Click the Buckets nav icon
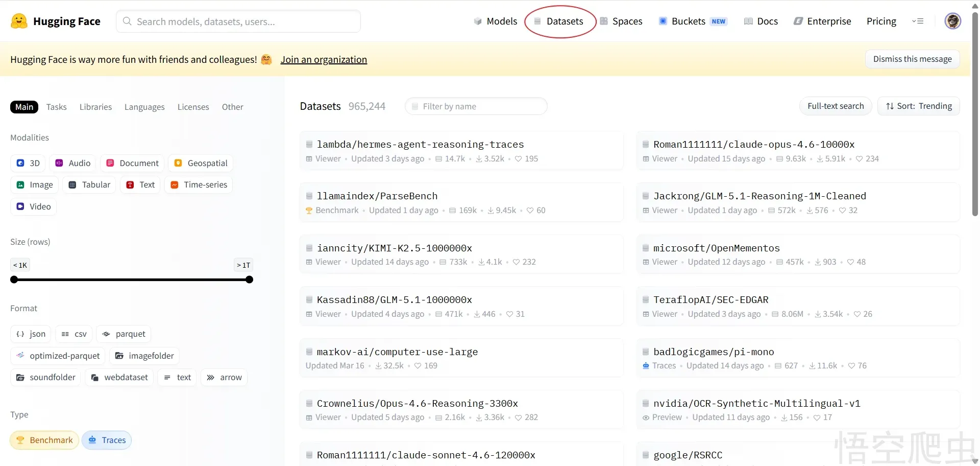The image size is (980, 466). click(663, 21)
